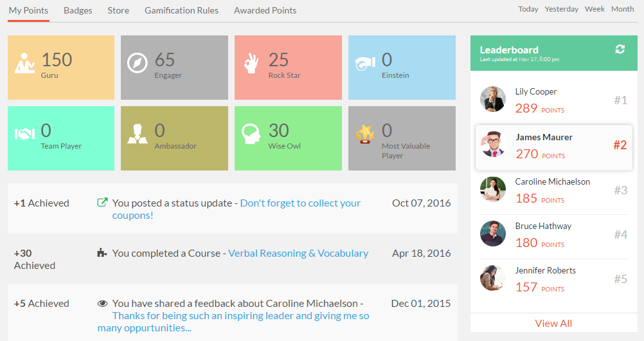Go to the Awarded Points tab

pyautogui.click(x=265, y=10)
